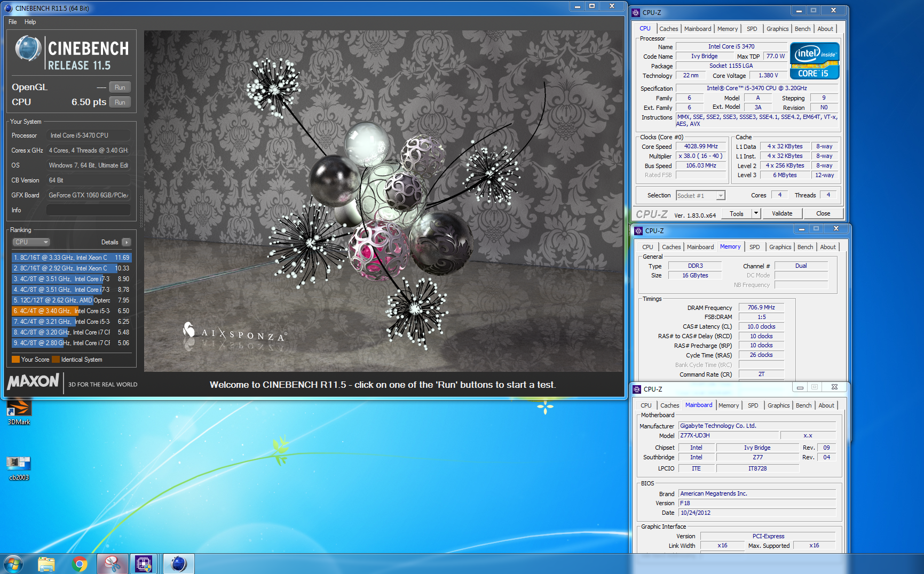Click the Validate button in CPU-Z
The image size is (924, 574).
click(782, 213)
